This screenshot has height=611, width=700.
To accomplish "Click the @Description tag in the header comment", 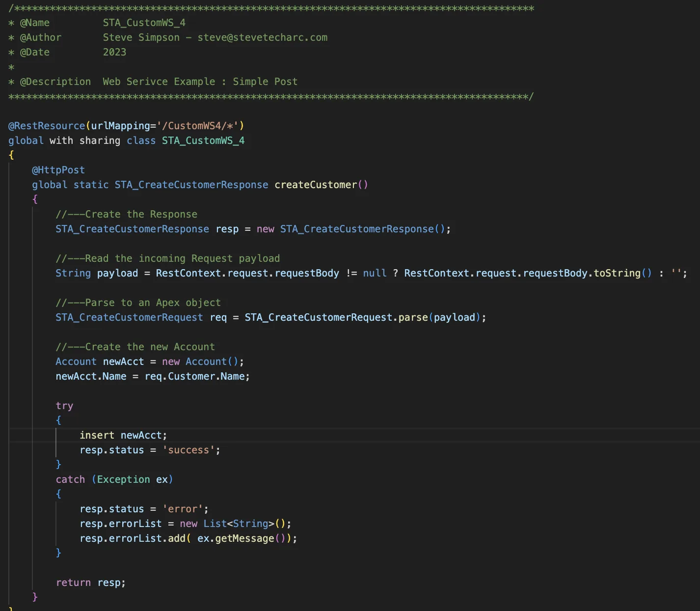I will pos(55,82).
